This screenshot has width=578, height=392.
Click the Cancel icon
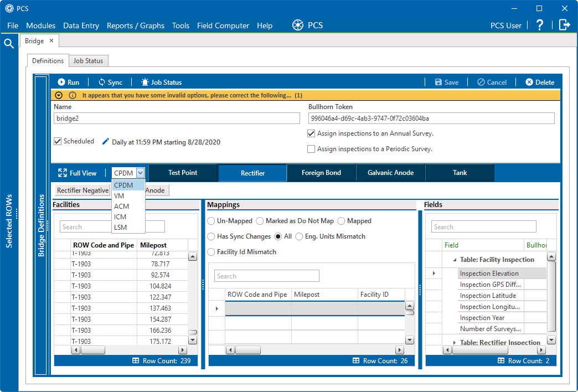(481, 82)
